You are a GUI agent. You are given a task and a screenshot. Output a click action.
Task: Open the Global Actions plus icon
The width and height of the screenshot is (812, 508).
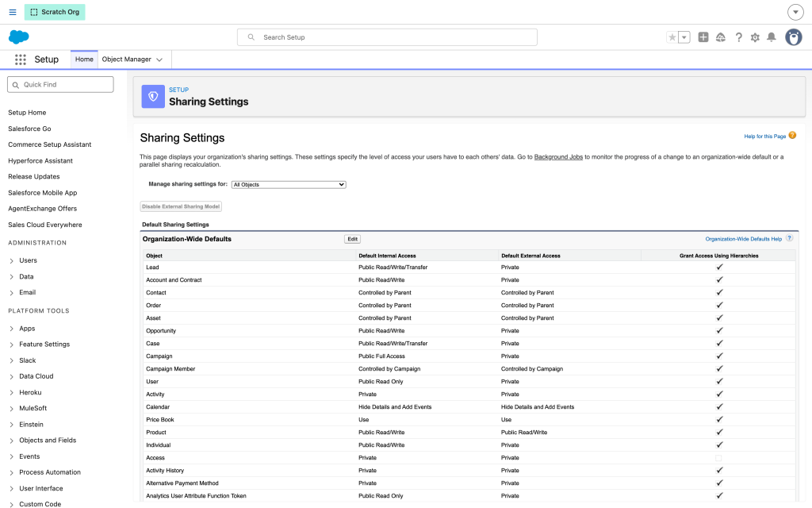click(x=703, y=37)
